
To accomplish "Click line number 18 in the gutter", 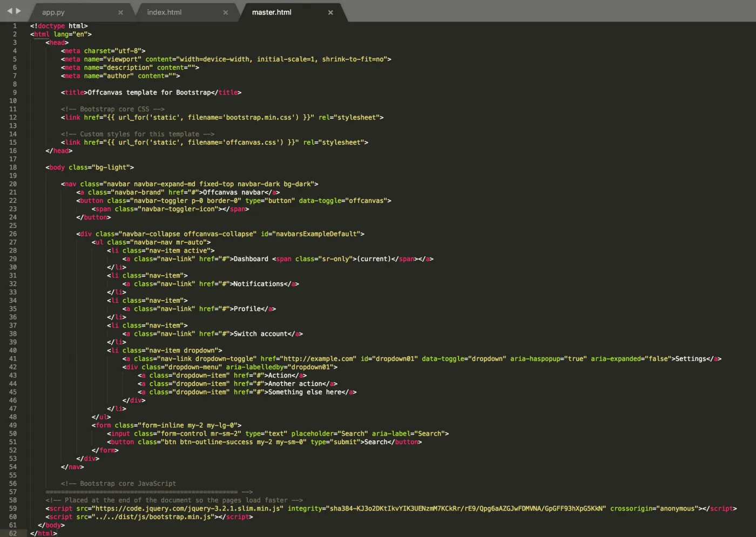I will (13, 167).
